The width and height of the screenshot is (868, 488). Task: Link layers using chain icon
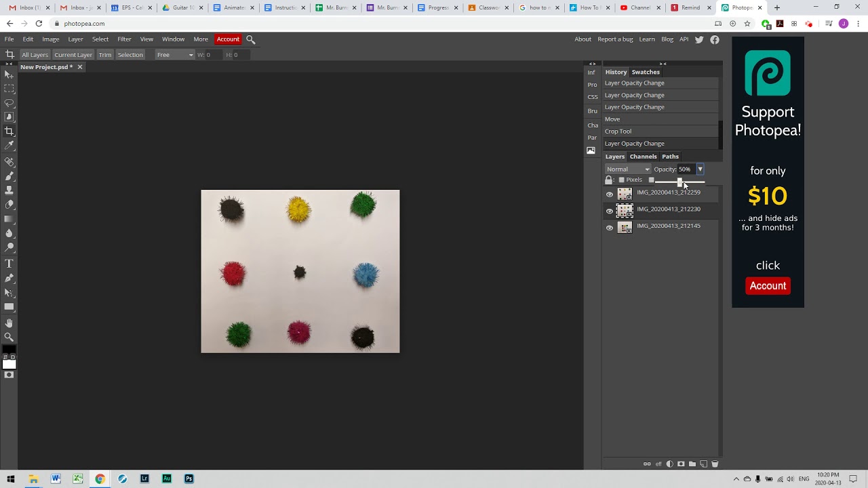tap(647, 464)
